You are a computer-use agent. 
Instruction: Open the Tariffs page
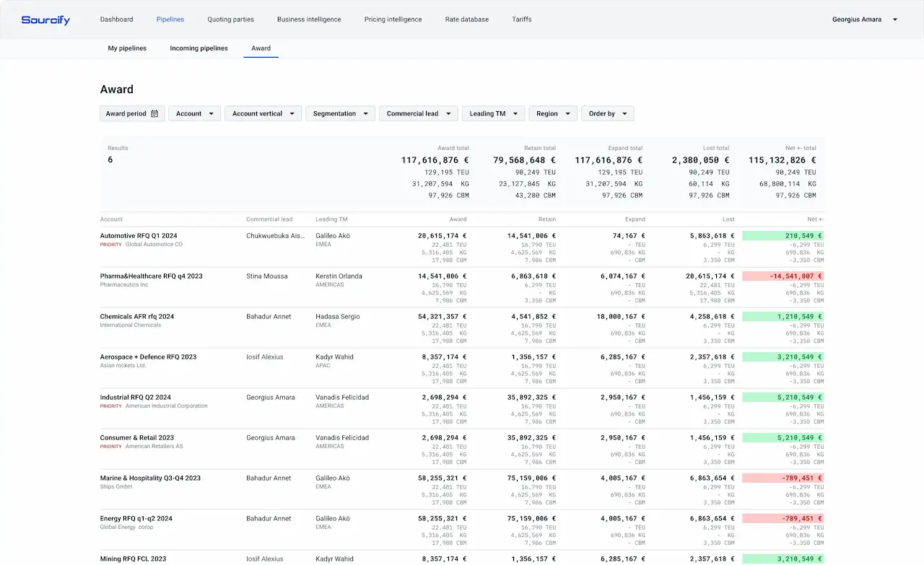click(x=521, y=19)
